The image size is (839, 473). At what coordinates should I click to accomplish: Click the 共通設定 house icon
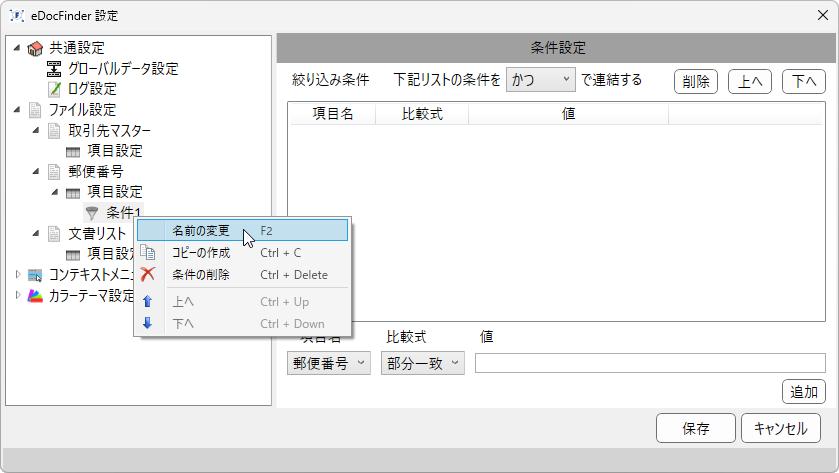click(35, 48)
